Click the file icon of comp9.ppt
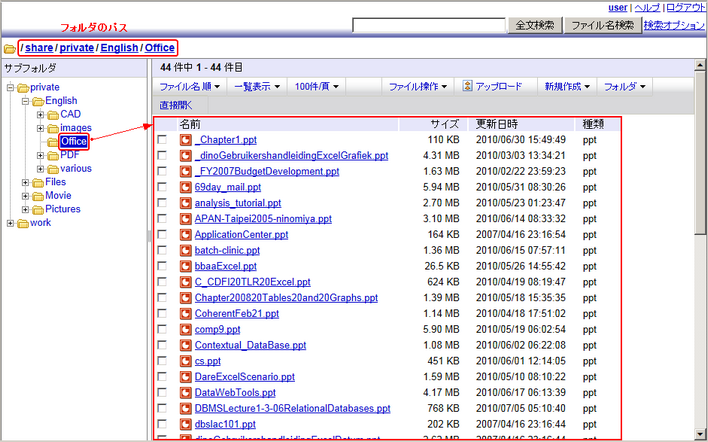This screenshot has height=442, width=708. point(186,329)
